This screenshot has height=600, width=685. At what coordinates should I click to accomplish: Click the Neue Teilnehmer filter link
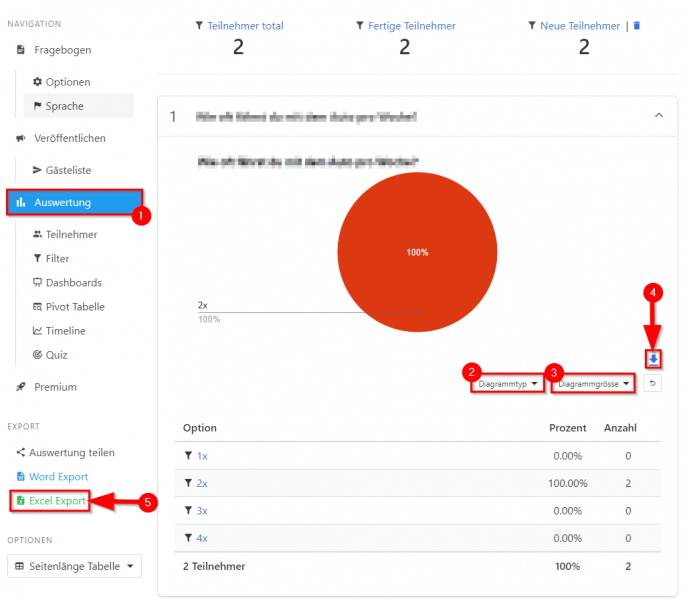[x=580, y=26]
